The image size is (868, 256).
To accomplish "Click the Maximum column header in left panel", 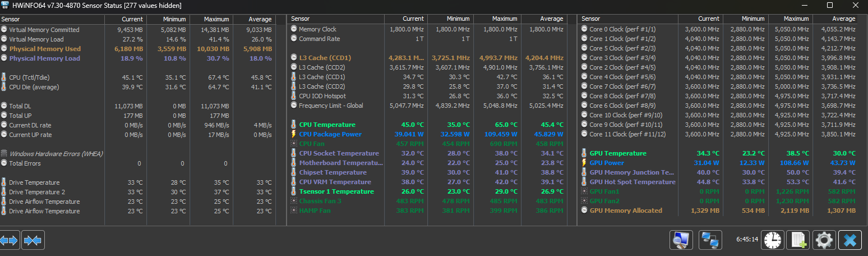I will [x=211, y=19].
